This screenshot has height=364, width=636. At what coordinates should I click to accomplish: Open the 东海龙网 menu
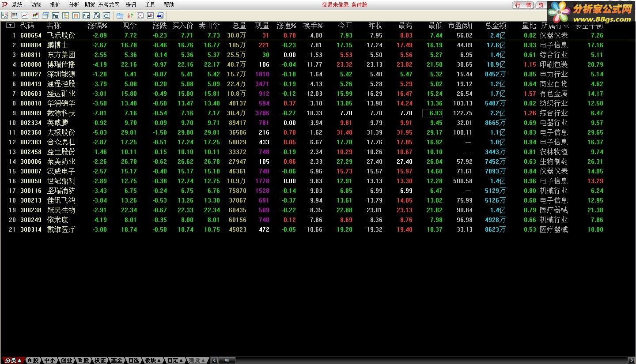pyautogui.click(x=109, y=5)
